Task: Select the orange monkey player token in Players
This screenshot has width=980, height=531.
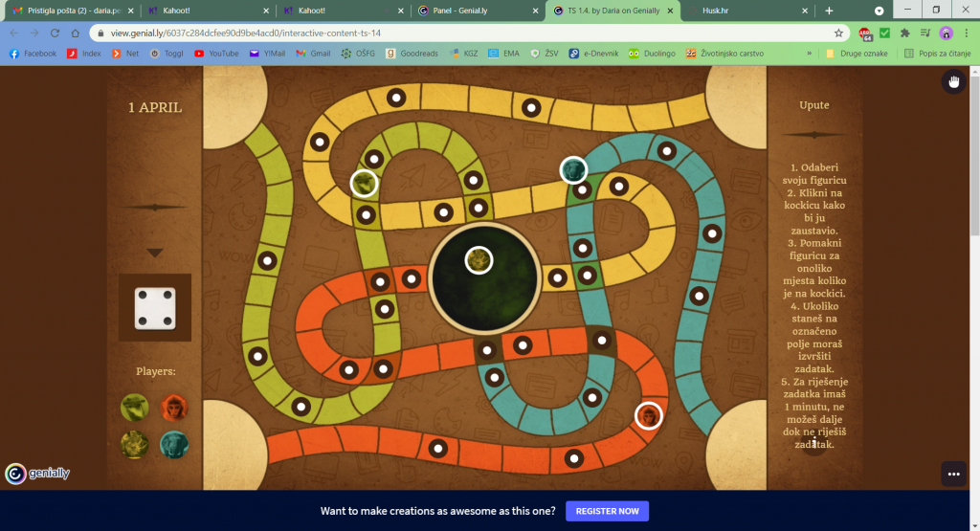Action: click(174, 408)
